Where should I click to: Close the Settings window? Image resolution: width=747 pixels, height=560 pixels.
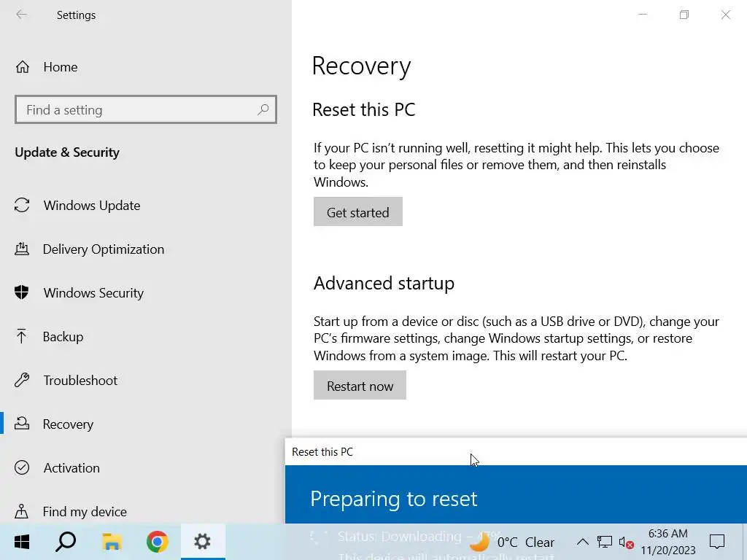(726, 15)
